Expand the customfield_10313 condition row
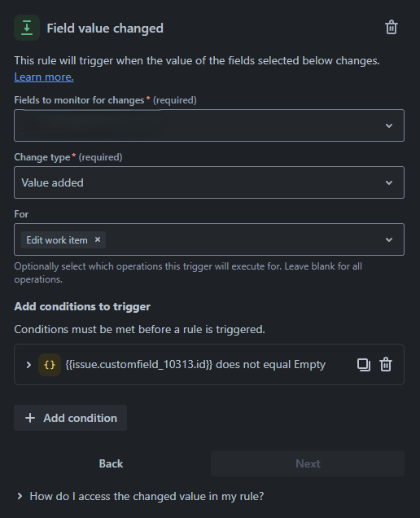Image resolution: width=420 pixels, height=518 pixels. 28,365
